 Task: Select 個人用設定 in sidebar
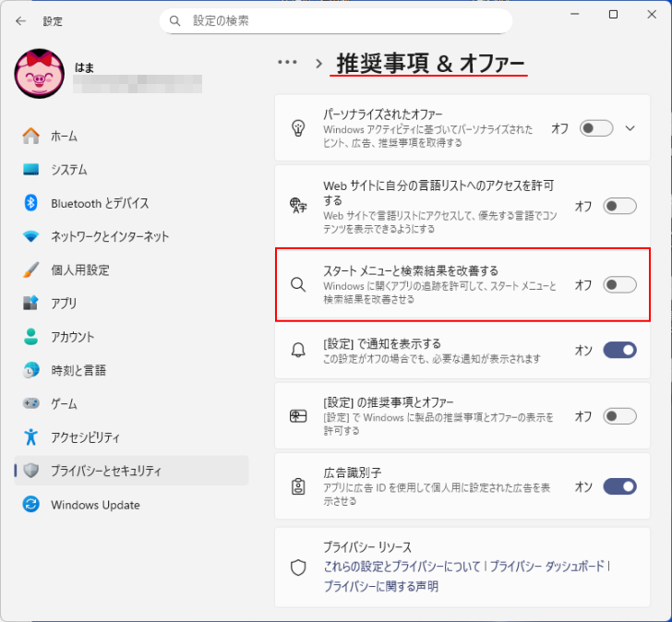[132, 269]
